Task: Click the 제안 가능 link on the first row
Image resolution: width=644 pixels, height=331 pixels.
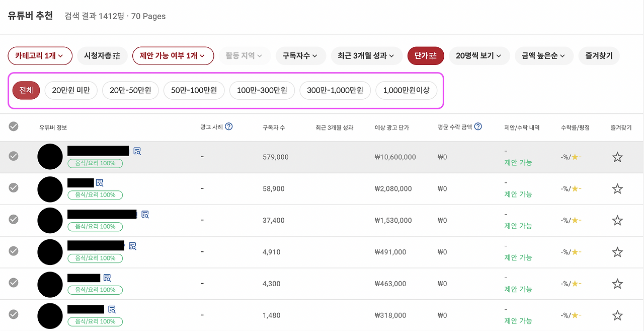Action: [x=518, y=162]
